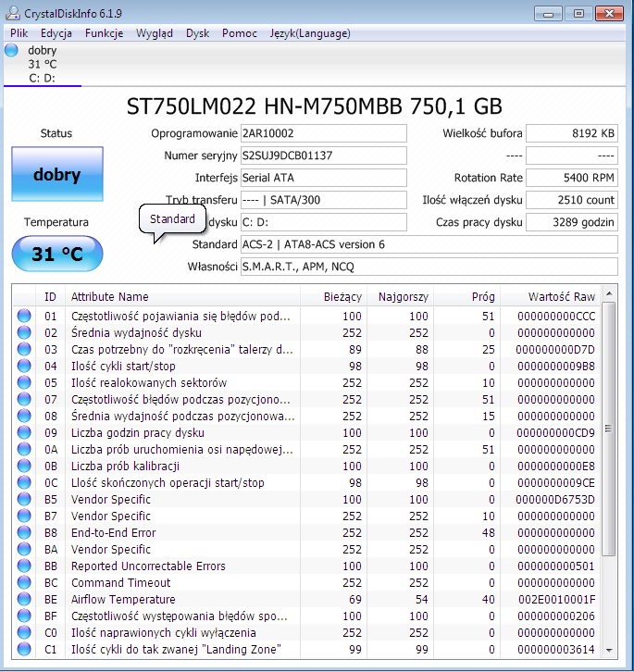The height and width of the screenshot is (672, 634).
Task: Click the Bieżący column header
Action: click(x=333, y=296)
